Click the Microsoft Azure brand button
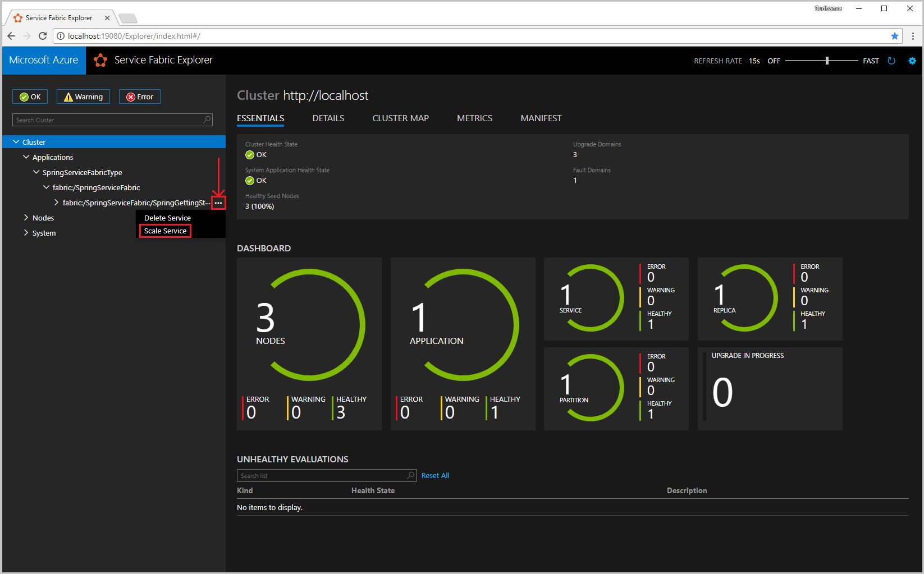This screenshot has height=574, width=924. point(44,60)
